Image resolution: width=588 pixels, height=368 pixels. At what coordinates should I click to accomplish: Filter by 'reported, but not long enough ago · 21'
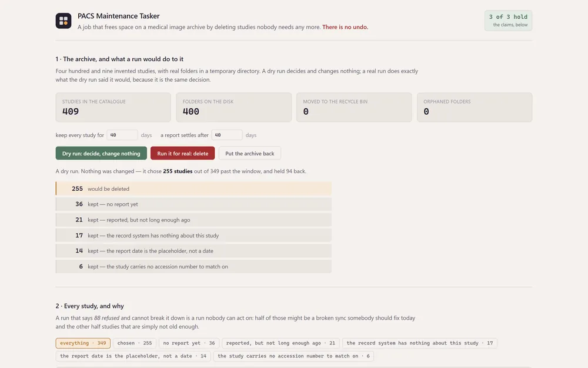(x=280, y=343)
